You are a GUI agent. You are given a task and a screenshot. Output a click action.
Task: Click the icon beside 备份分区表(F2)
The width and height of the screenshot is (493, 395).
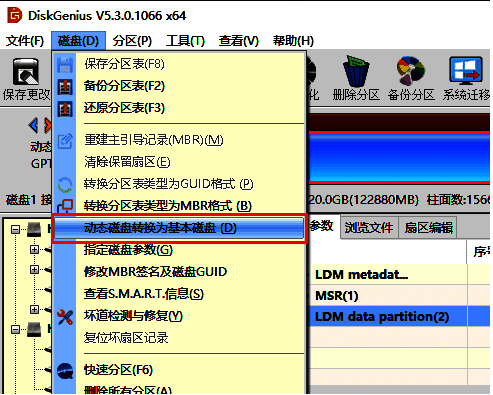click(x=65, y=87)
